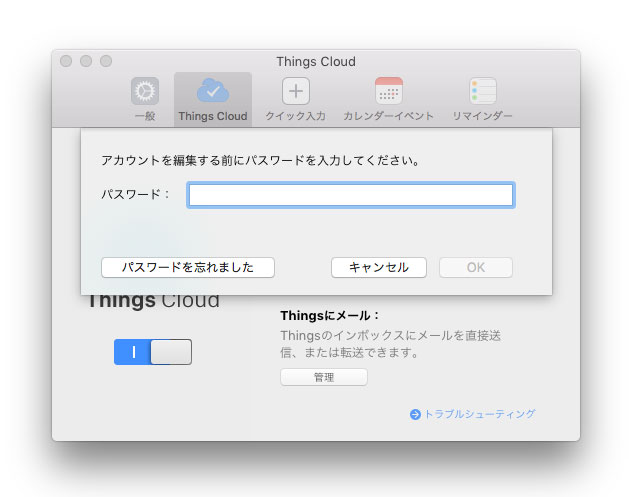Image resolution: width=629 pixels, height=497 pixels.
Task: Toggle the Things Cloud on/off switch
Action: click(153, 352)
